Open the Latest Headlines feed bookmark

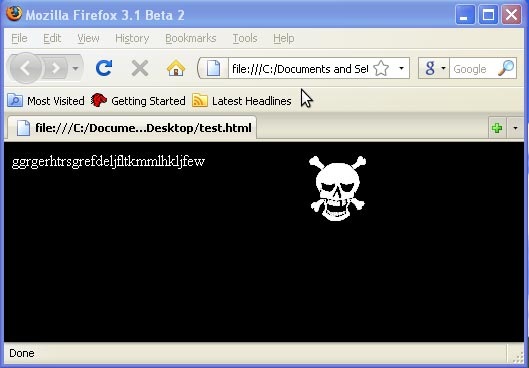pyautogui.click(x=242, y=101)
